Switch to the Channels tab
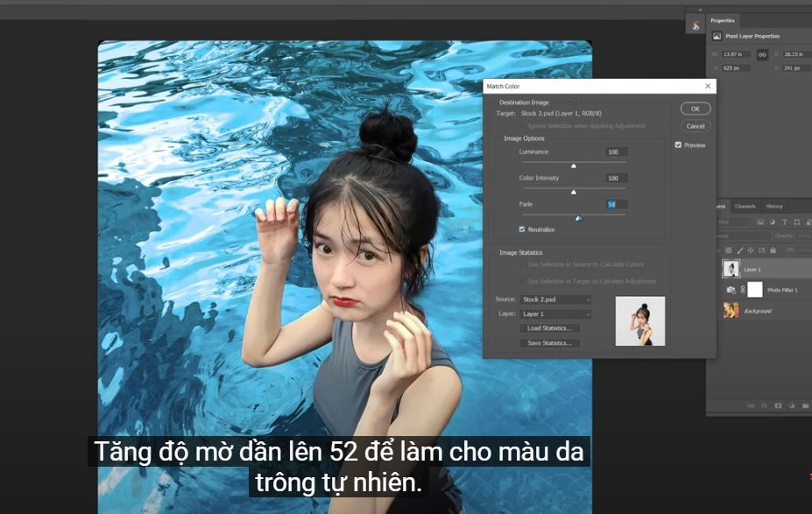 pyautogui.click(x=745, y=206)
